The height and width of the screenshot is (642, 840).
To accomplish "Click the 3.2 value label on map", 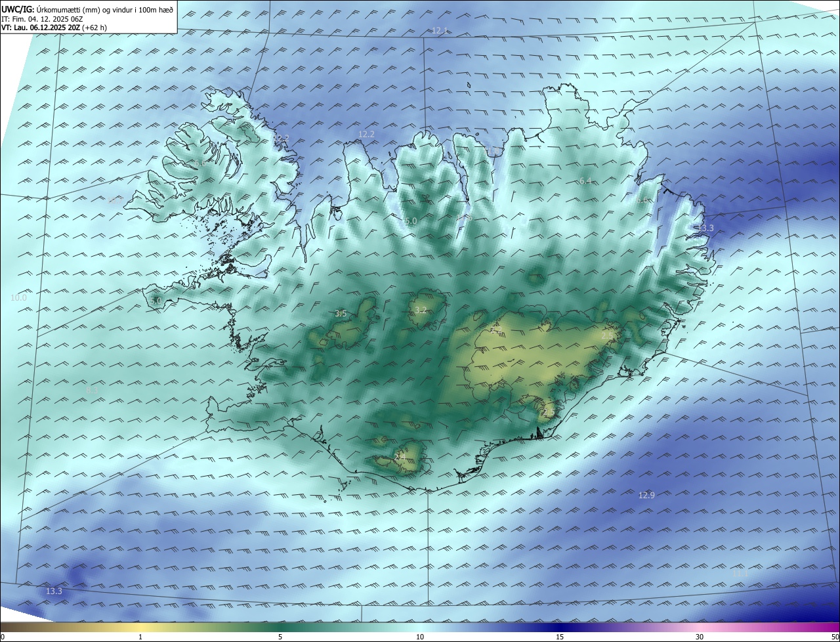I will (x=421, y=310).
